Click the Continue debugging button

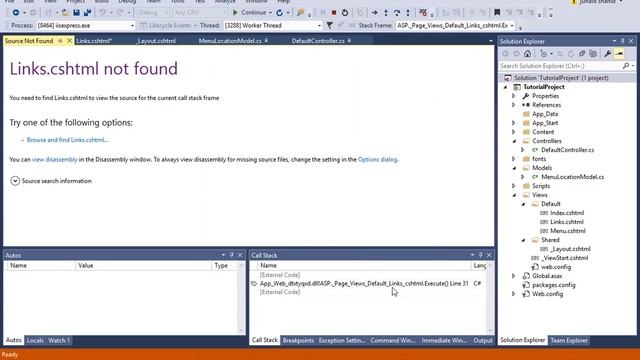pyautogui.click(x=249, y=13)
